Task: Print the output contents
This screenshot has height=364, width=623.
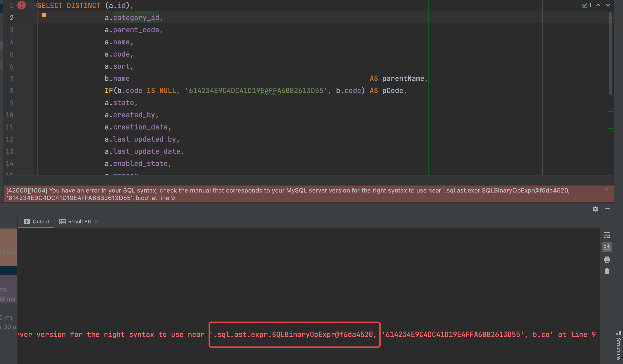Action: pos(607,260)
